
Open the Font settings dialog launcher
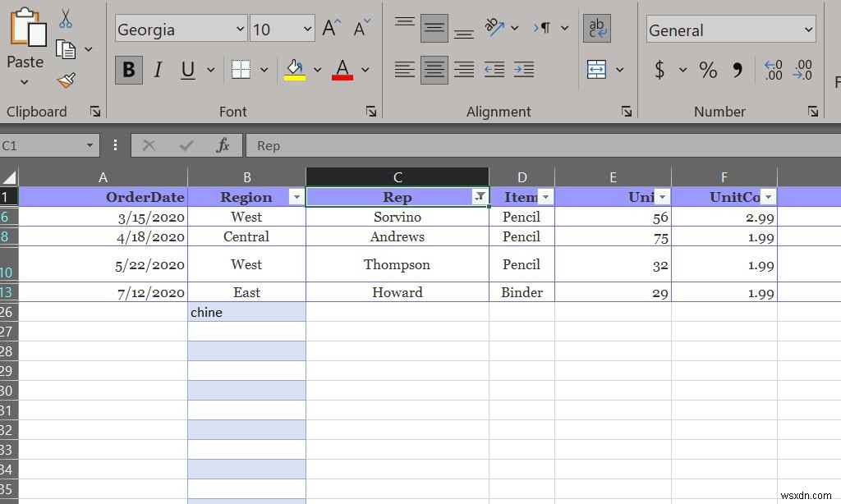point(371,111)
